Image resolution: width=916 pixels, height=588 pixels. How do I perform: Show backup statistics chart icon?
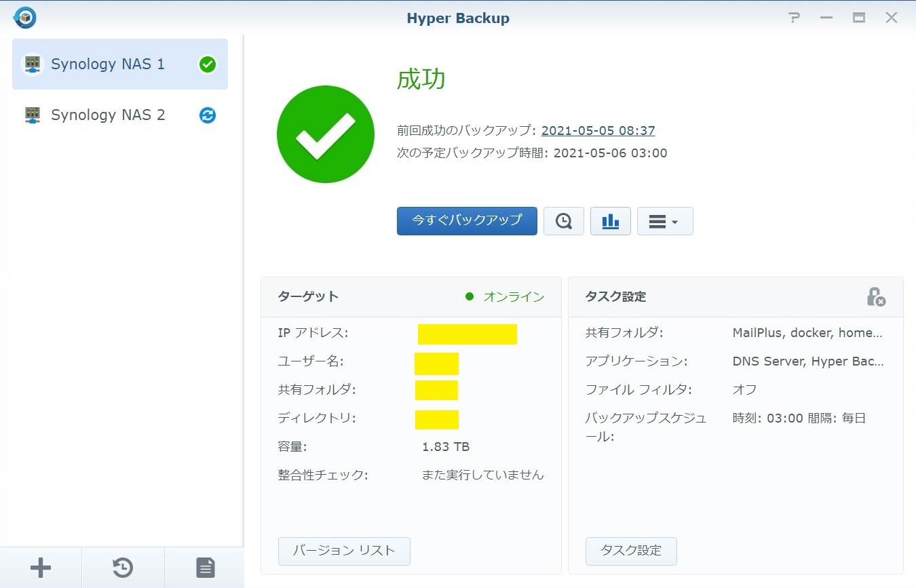coord(611,221)
